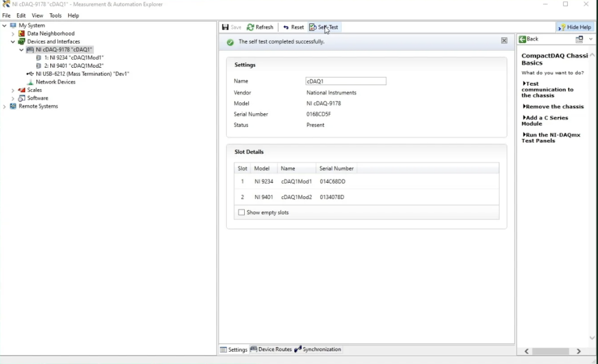Open the 'Remove the chassis' help link
Viewport: 598px width, 364px height.
(553, 107)
